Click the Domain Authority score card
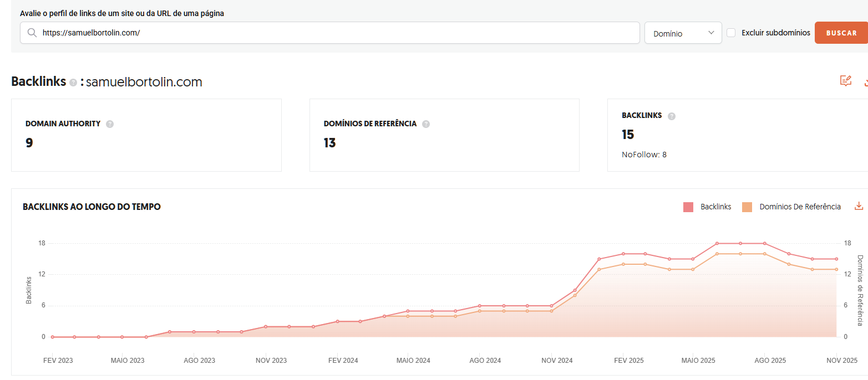This screenshot has width=868, height=380. [146, 135]
